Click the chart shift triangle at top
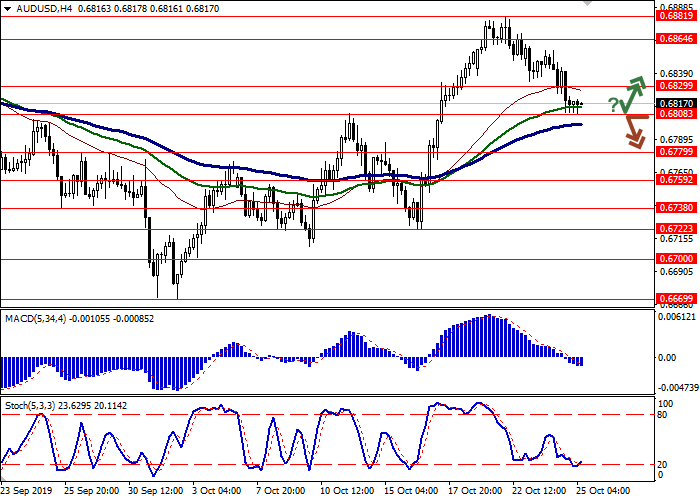Screen dimensions: 700x500 click(586, 4)
